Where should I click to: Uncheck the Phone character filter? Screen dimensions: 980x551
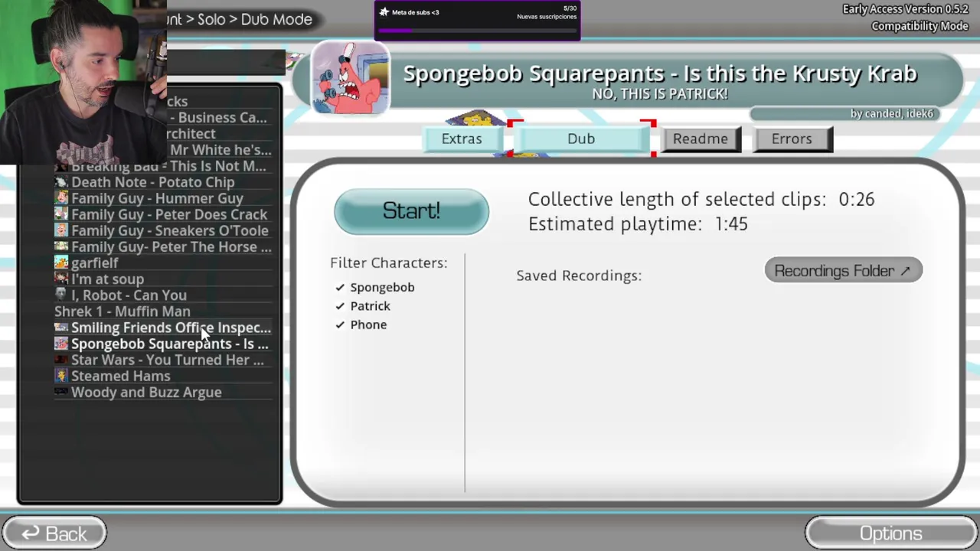[340, 324]
